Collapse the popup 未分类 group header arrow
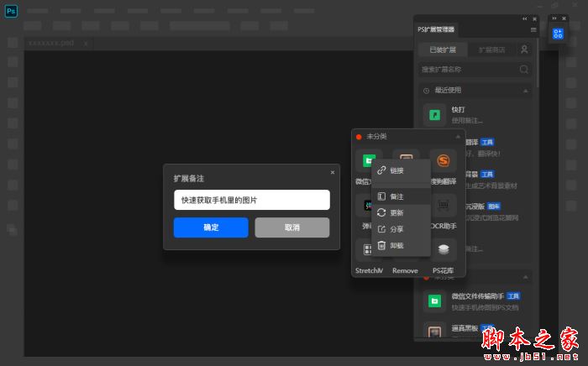 point(458,137)
